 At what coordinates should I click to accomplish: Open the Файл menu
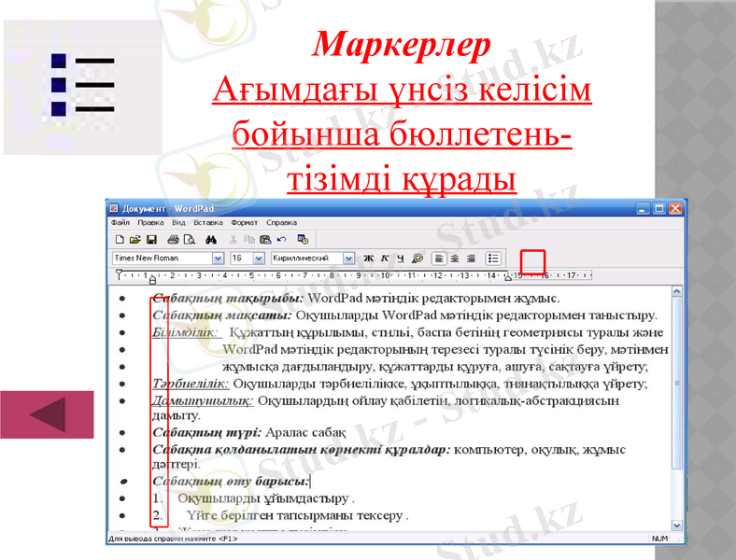pyautogui.click(x=120, y=223)
